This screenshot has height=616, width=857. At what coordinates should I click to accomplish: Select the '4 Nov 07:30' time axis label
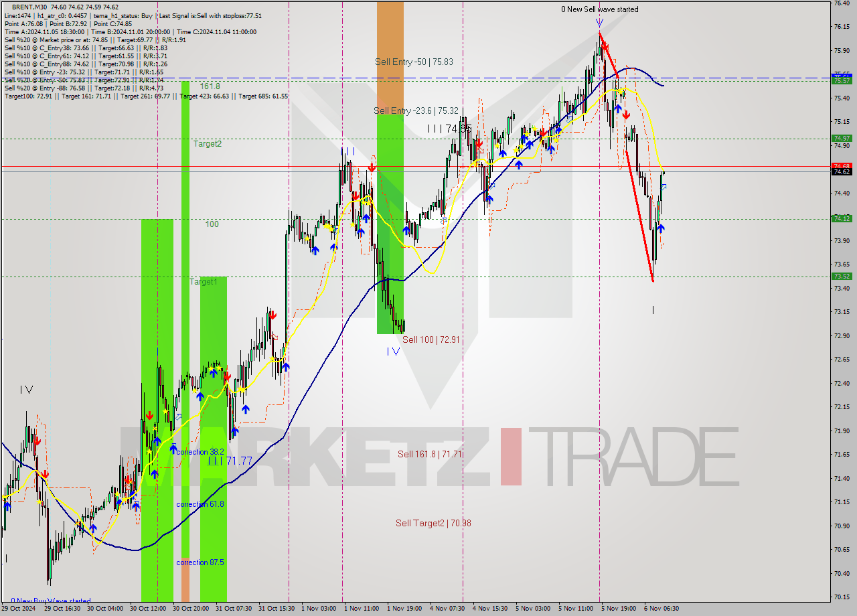coord(447,609)
